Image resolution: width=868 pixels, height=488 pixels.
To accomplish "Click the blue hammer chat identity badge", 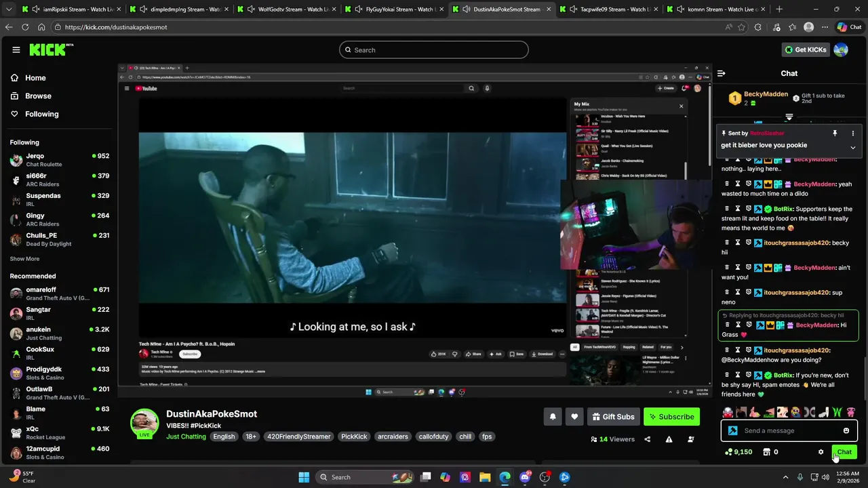I will [732, 430].
